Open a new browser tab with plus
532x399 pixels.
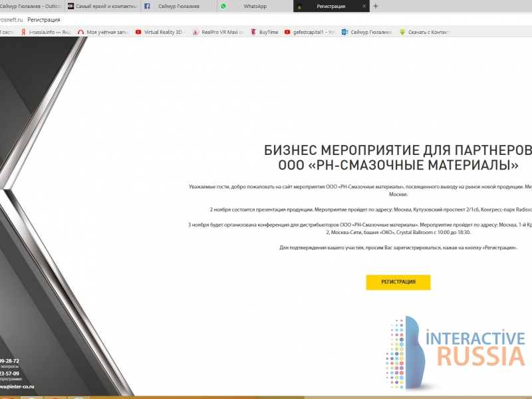376,6
